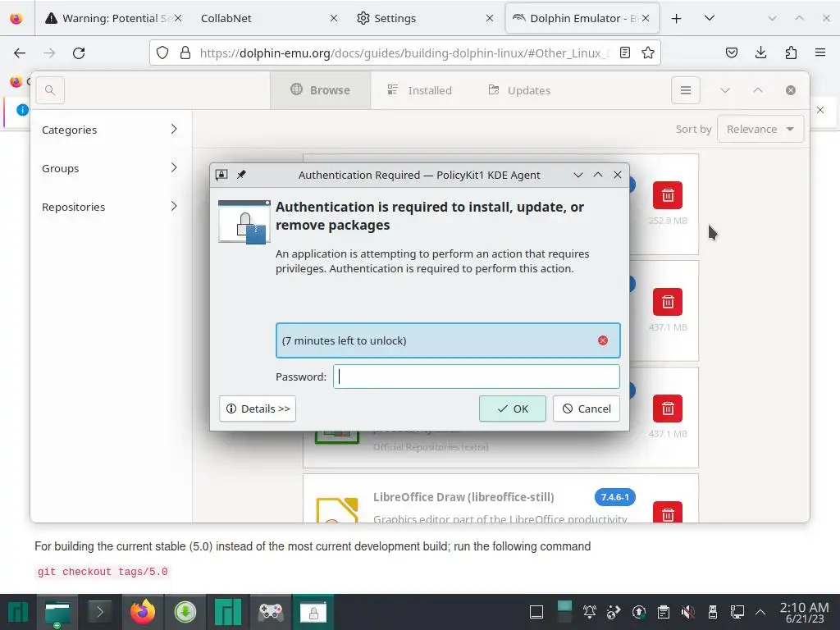Open Firefox downloads panel
Screen dimensions: 840x630
click(x=760, y=52)
